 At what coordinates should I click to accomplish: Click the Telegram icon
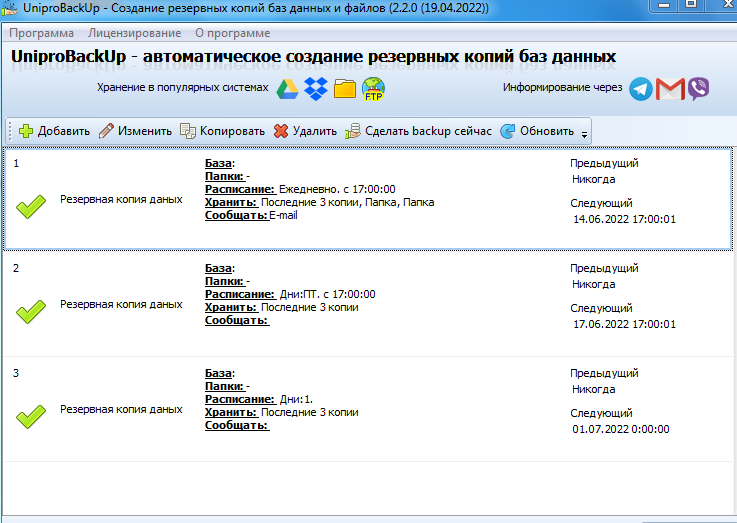(641, 89)
